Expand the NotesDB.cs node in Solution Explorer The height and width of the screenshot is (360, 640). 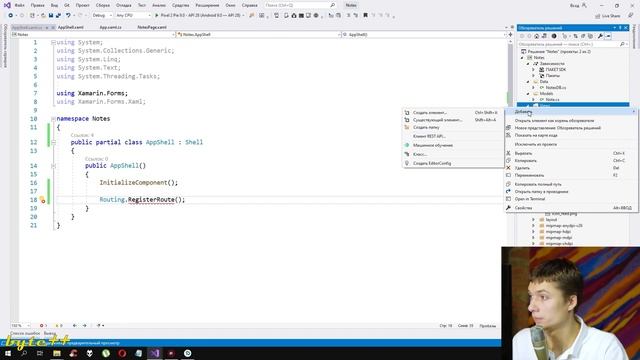(x=533, y=88)
